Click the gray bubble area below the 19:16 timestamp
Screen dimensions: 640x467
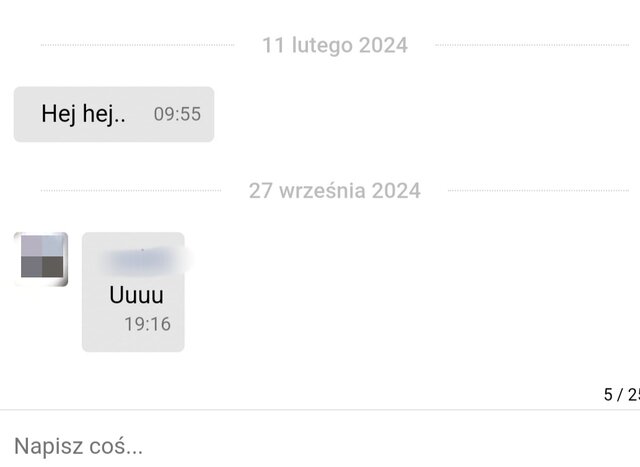coord(133,342)
